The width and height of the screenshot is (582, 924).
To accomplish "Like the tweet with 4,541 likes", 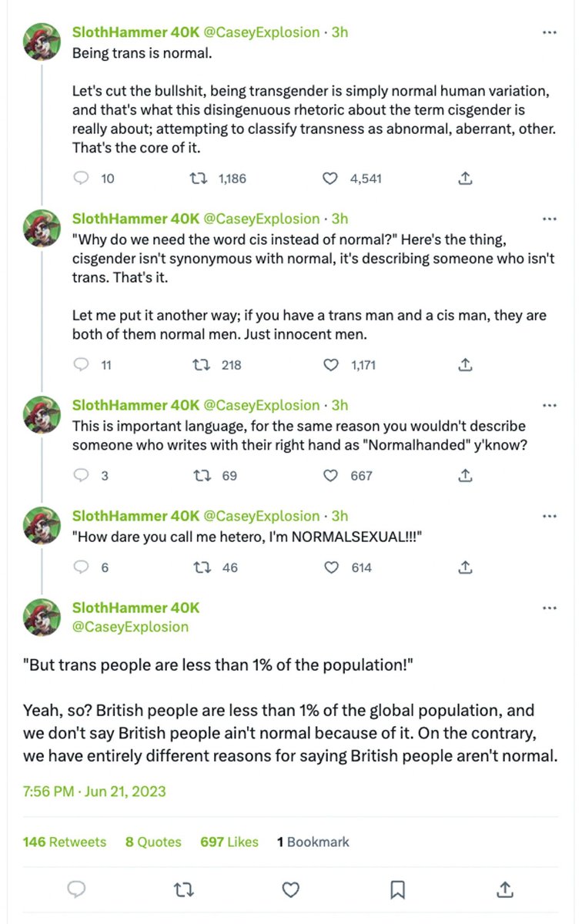I will [329, 179].
